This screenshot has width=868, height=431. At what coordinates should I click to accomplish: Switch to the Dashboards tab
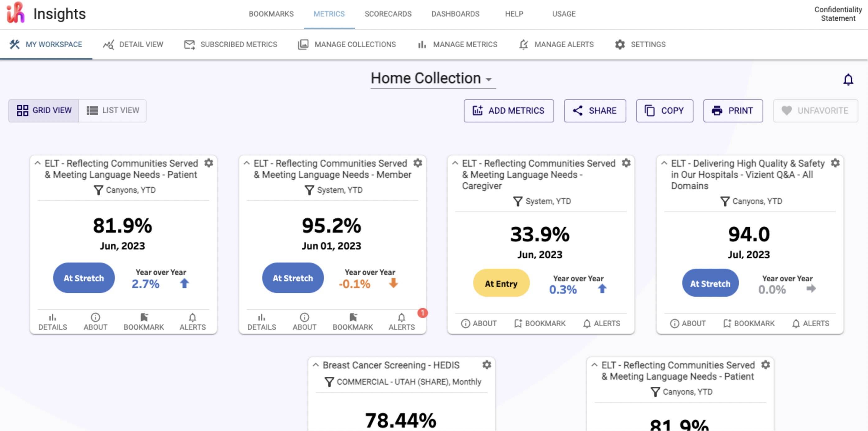point(455,14)
